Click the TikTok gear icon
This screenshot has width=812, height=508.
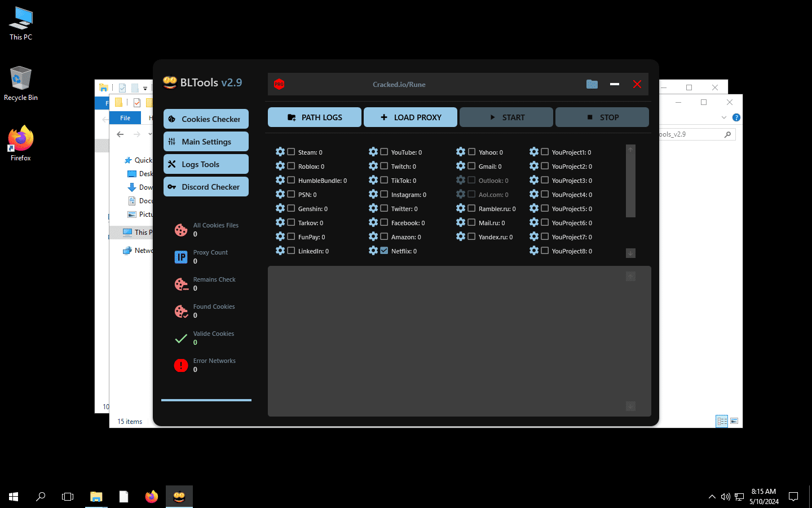pyautogui.click(x=373, y=180)
